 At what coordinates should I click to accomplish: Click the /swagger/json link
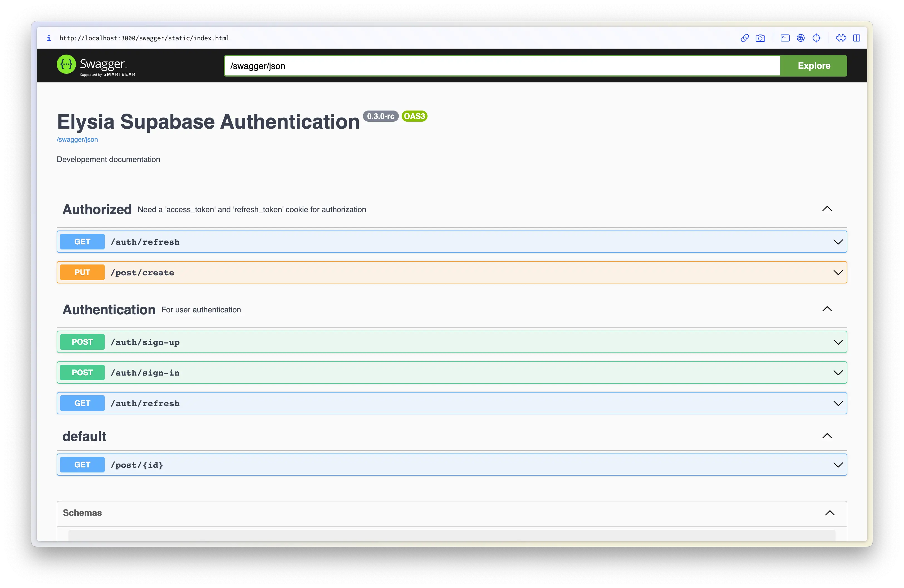pos(77,139)
